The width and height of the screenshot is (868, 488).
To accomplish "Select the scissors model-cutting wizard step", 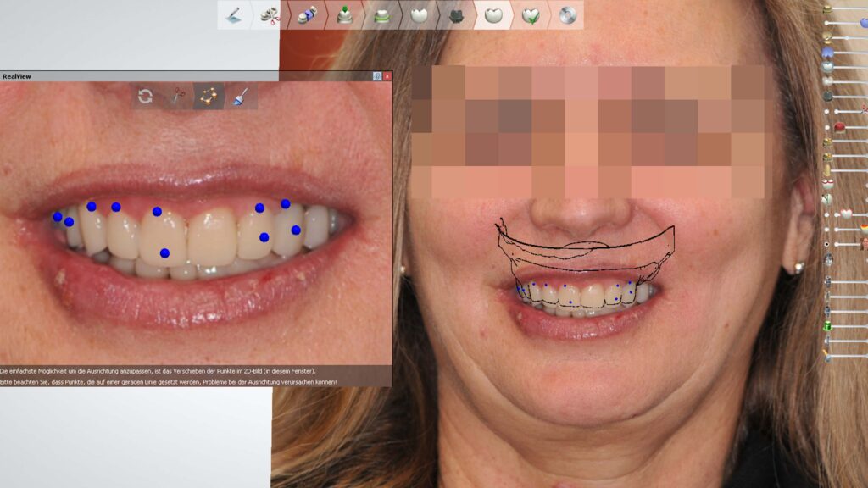I will pyautogui.click(x=270, y=15).
